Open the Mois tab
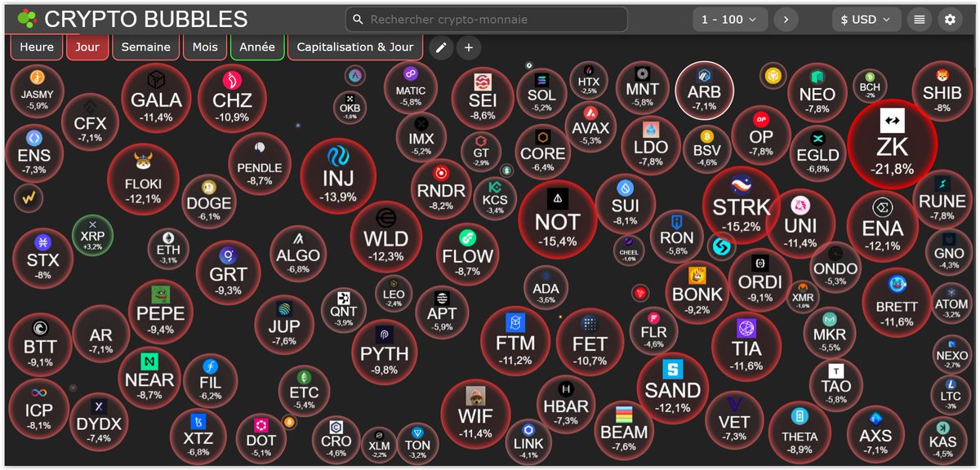 click(x=205, y=47)
